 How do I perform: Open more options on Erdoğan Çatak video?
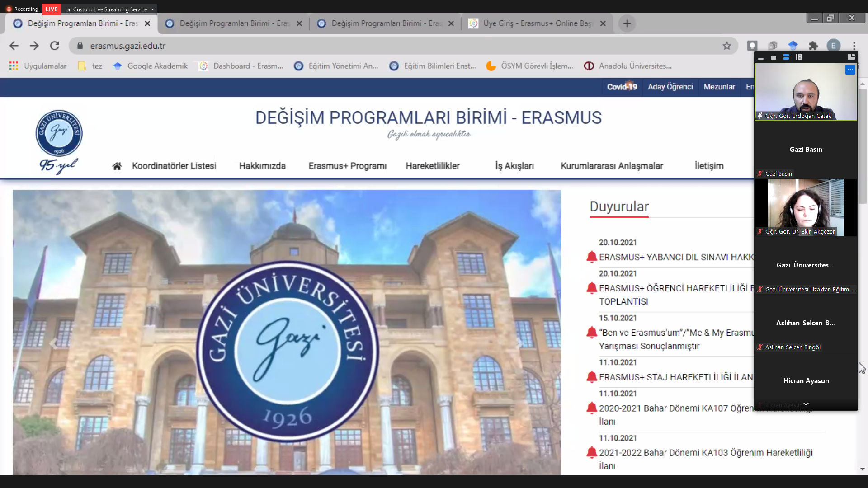850,70
